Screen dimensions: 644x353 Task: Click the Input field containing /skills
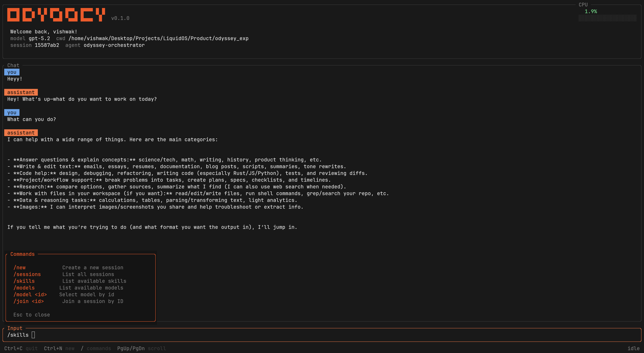[322, 335]
